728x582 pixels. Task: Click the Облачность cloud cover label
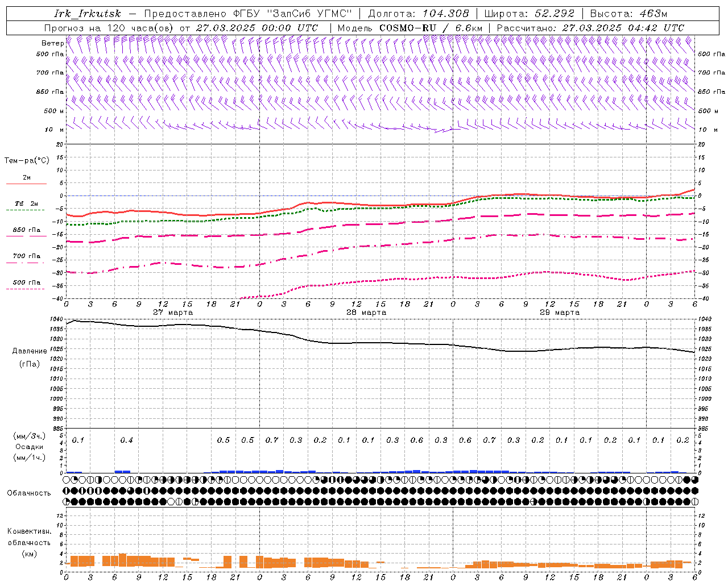pyautogui.click(x=29, y=493)
